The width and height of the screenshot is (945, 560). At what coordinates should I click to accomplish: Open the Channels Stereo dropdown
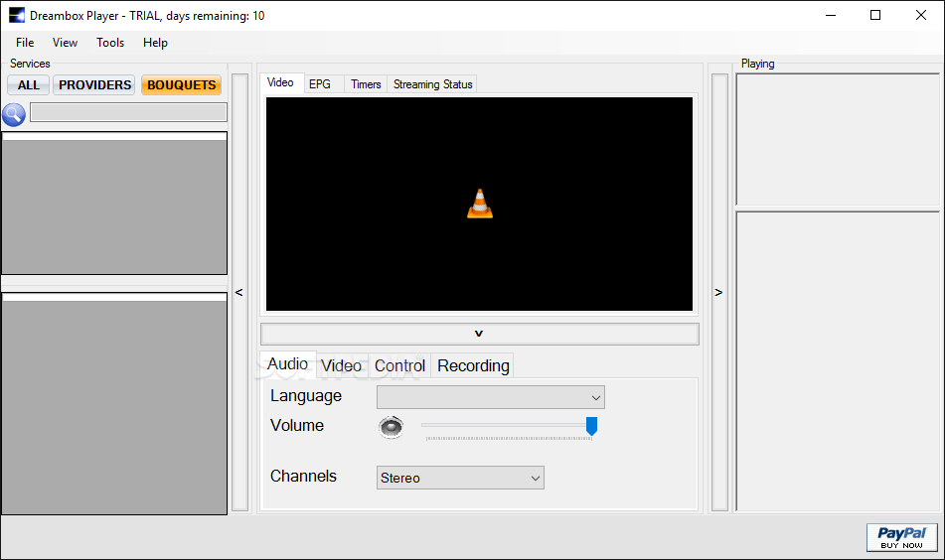(x=460, y=478)
